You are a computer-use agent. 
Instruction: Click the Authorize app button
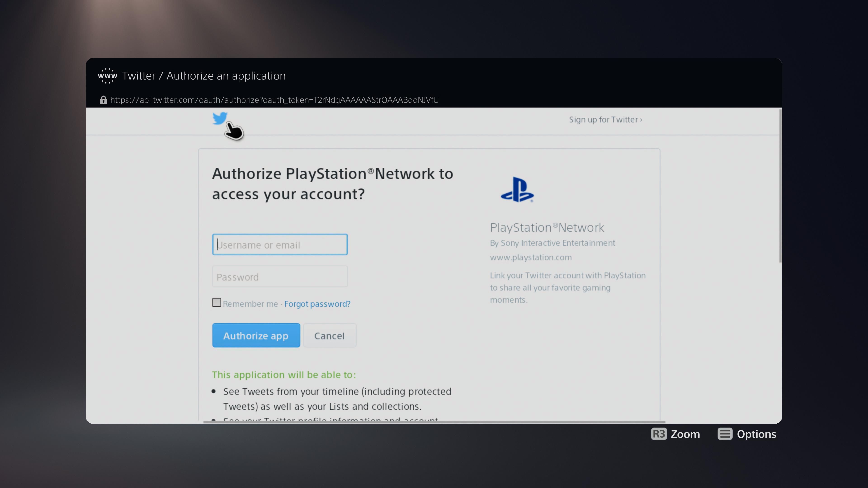[256, 335]
